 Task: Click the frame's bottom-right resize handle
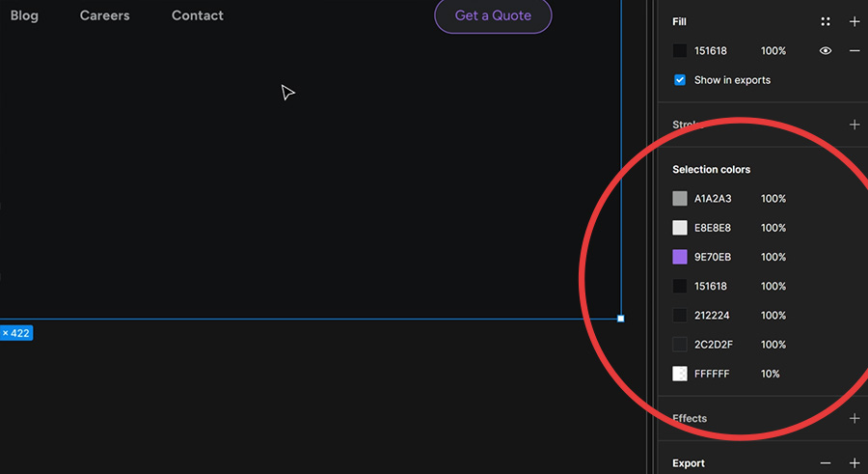(620, 319)
